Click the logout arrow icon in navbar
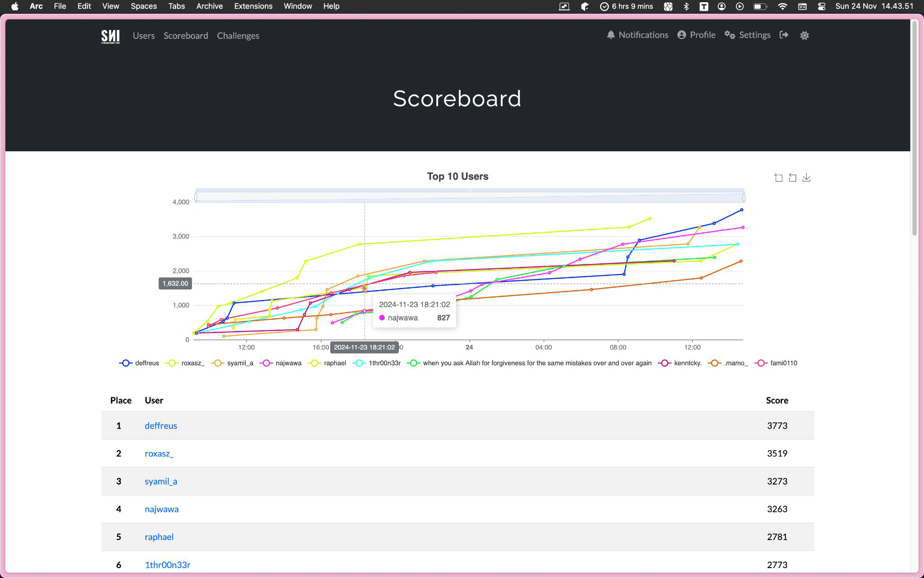Viewport: 924px width, 578px height. tap(784, 35)
